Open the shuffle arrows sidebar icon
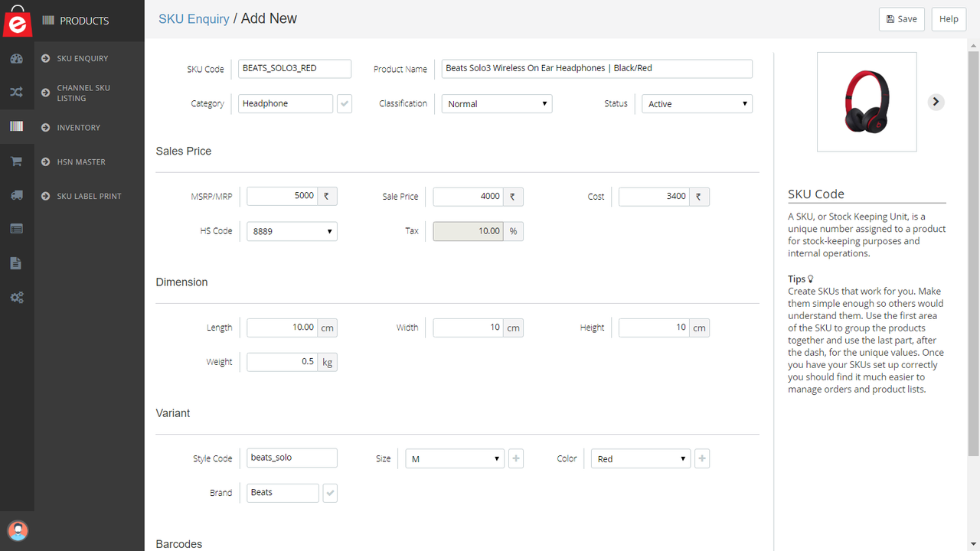This screenshot has height=551, width=980. (x=17, y=93)
